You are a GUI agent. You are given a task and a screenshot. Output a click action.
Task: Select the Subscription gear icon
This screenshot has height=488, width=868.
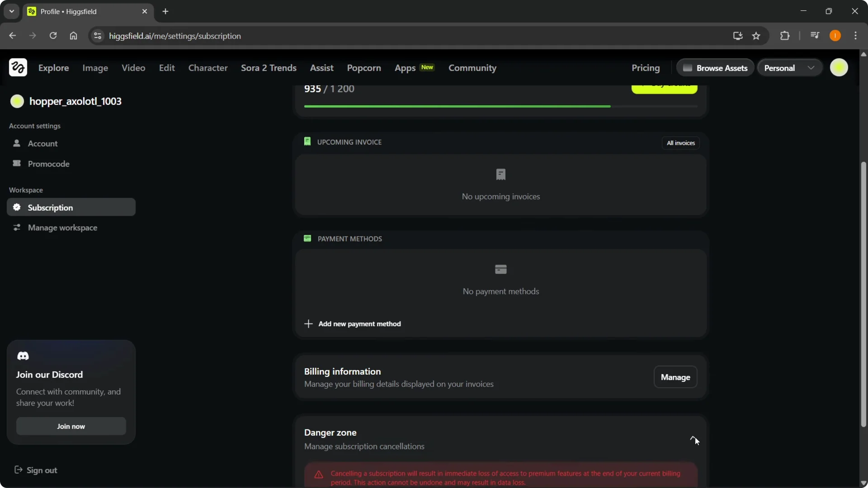17,207
